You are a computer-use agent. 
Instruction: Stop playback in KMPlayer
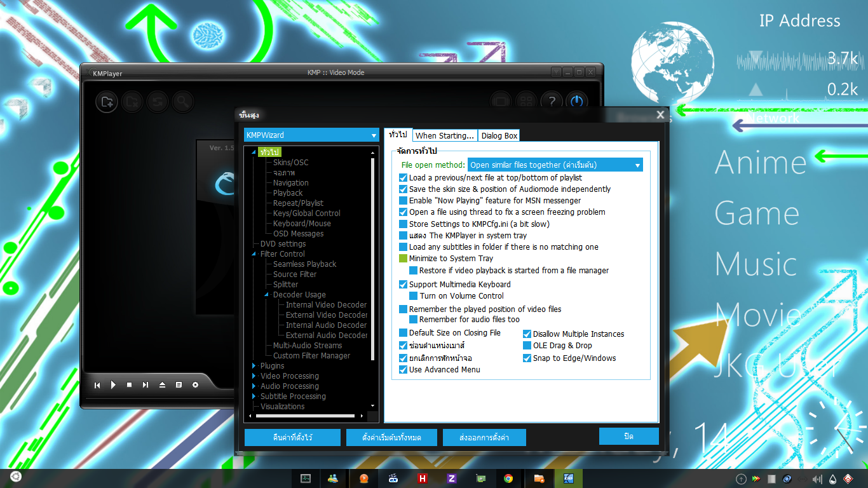[x=130, y=384]
